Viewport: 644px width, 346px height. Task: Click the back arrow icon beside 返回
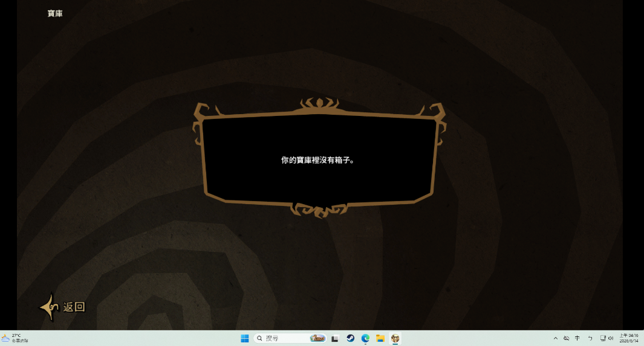[49, 306]
